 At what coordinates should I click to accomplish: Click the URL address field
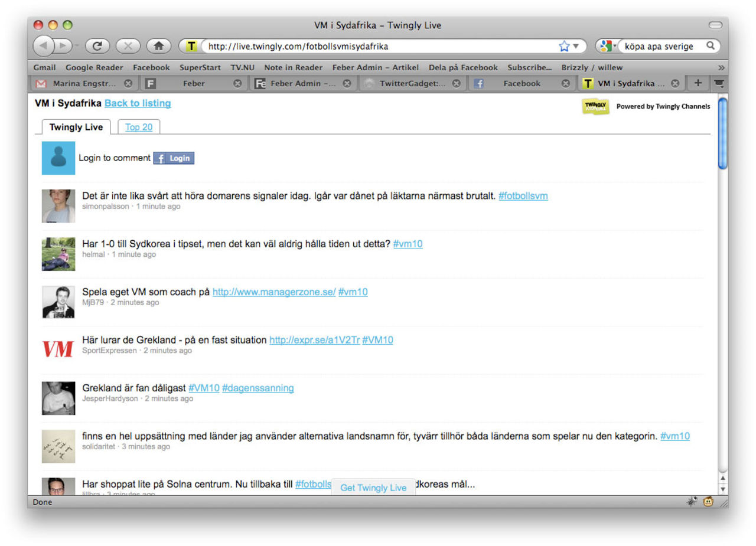click(378, 46)
